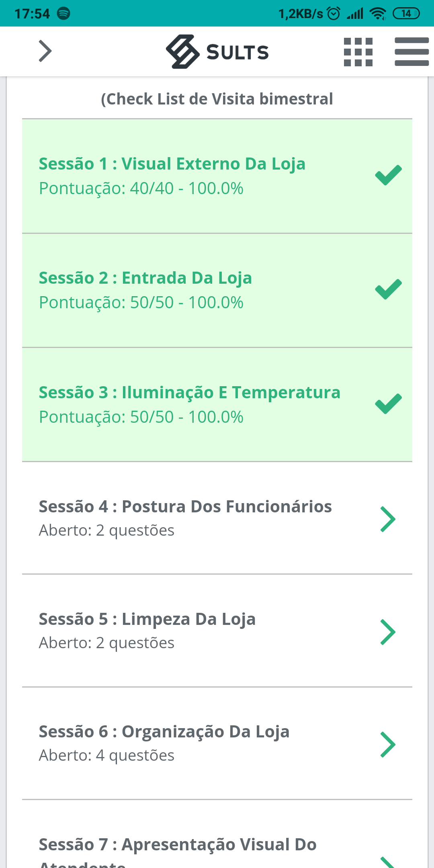The width and height of the screenshot is (434, 868).
Task: Select the Check List de Visita bimestral title
Action: coord(217,99)
